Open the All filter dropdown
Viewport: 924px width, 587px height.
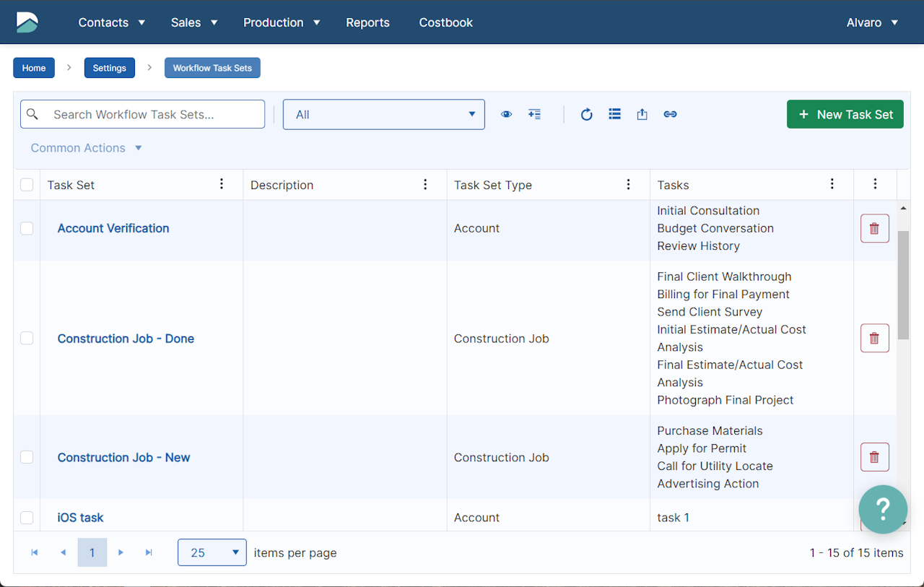383,114
